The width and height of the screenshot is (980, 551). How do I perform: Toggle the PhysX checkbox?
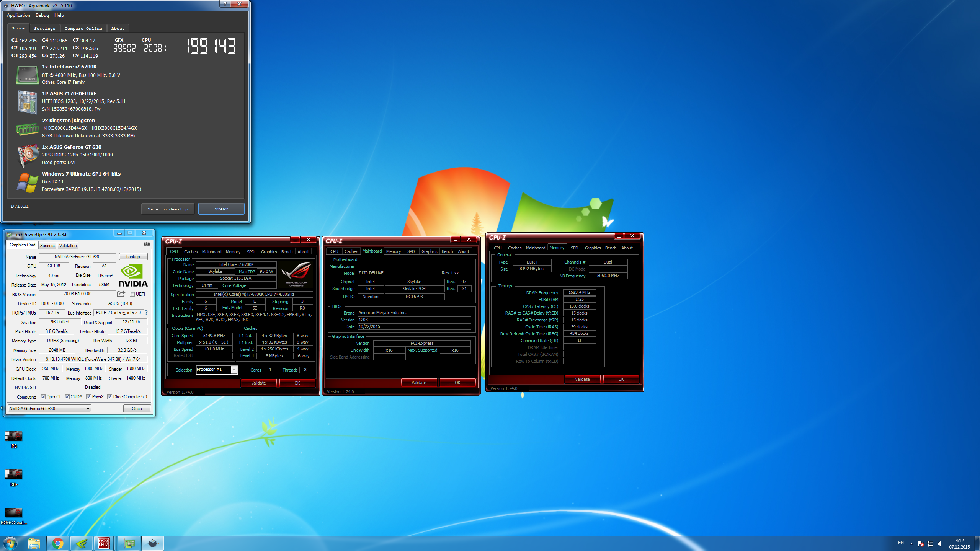(x=88, y=397)
